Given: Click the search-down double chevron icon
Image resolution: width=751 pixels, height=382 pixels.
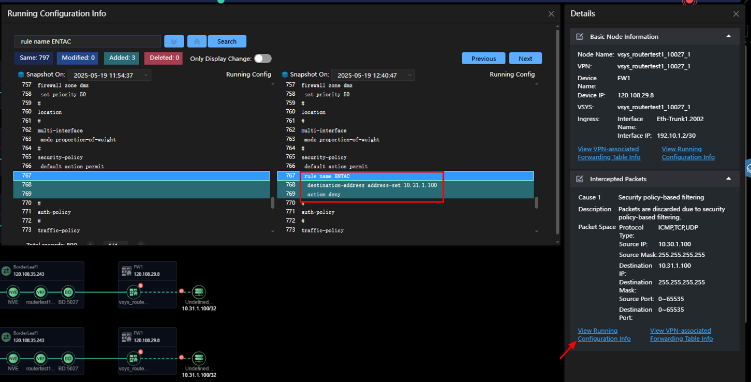Looking at the screenshot, I should tap(173, 42).
